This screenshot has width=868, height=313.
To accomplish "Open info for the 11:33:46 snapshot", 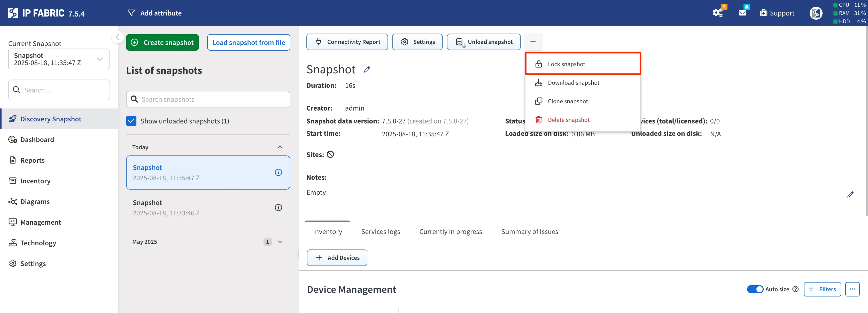I will click(278, 208).
